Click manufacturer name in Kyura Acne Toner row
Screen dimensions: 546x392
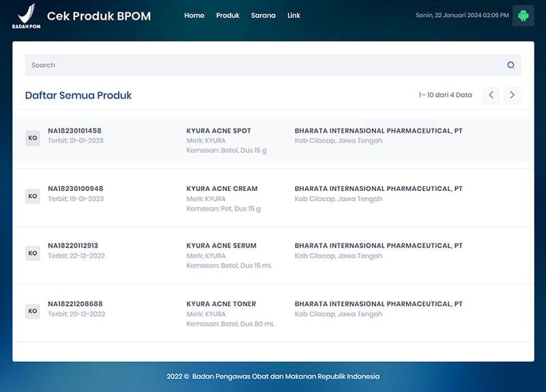379,303
